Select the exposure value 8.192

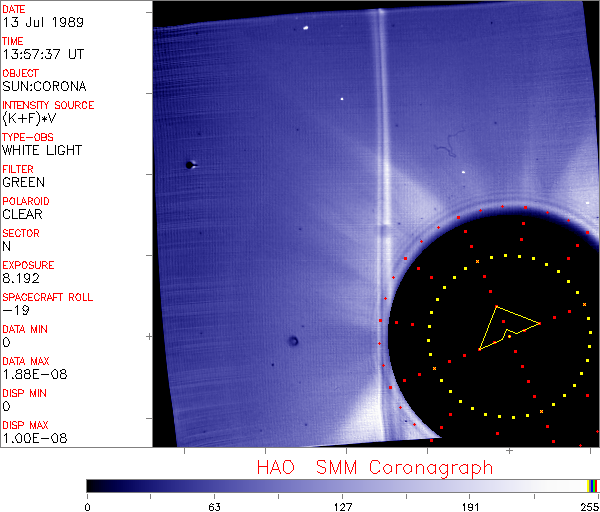(x=21, y=279)
